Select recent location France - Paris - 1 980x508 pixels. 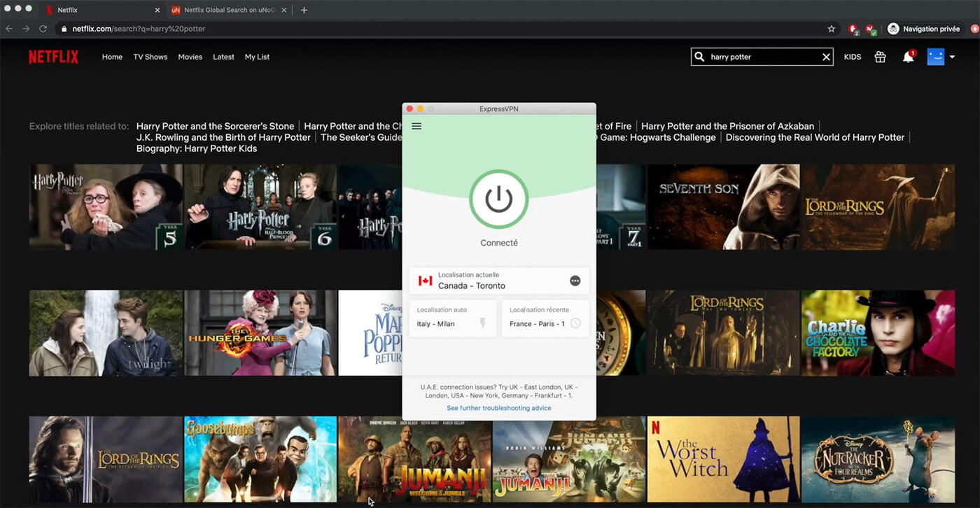coord(545,318)
